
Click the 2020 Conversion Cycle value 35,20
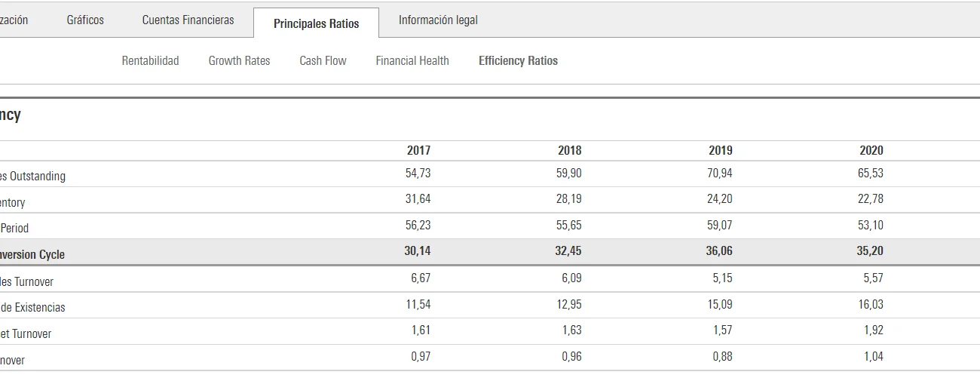pos(869,251)
